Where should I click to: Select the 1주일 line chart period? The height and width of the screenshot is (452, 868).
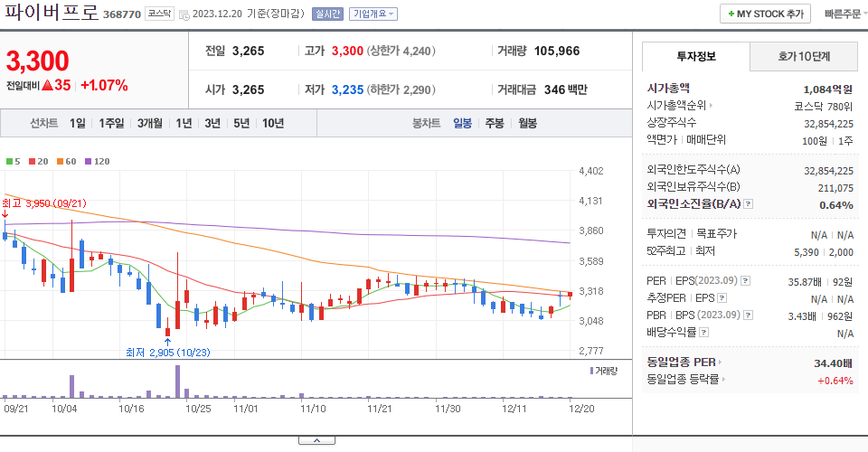tap(111, 123)
